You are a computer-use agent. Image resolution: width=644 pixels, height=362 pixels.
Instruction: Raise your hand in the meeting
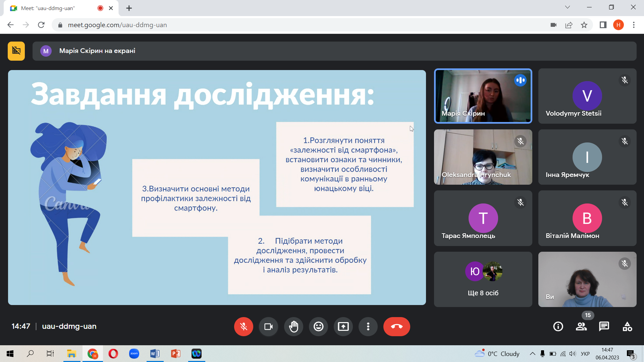click(293, 326)
